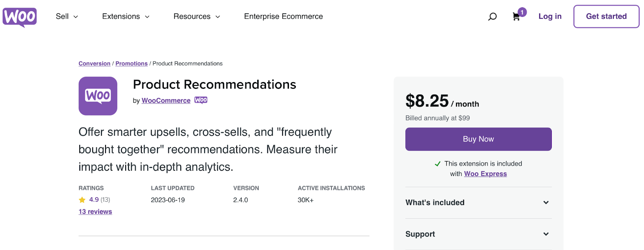This screenshot has height=250, width=644.
Task: Open the Resources dropdown menu
Action: point(196,17)
